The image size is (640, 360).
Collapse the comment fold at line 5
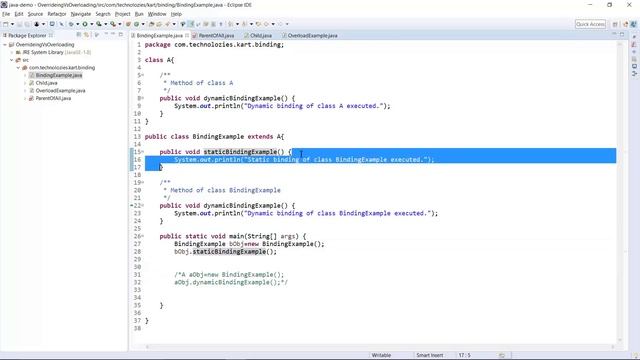tap(142, 75)
